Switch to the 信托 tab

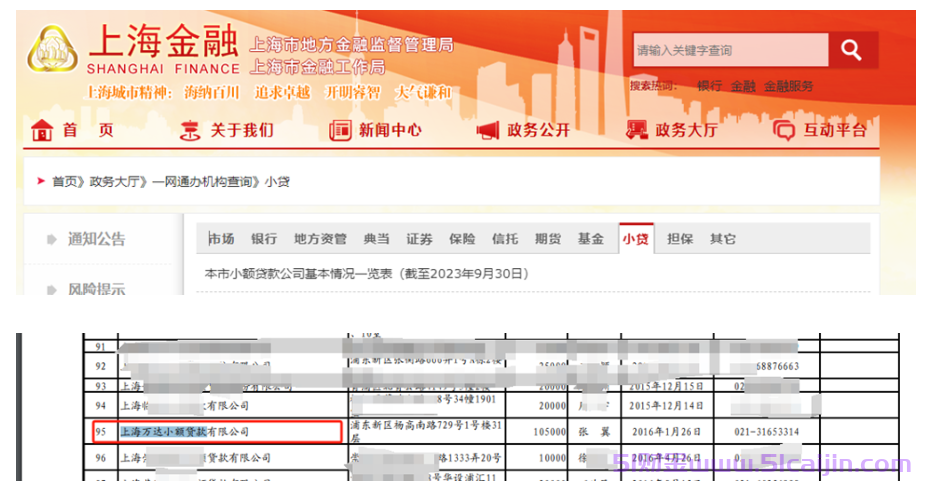505,239
